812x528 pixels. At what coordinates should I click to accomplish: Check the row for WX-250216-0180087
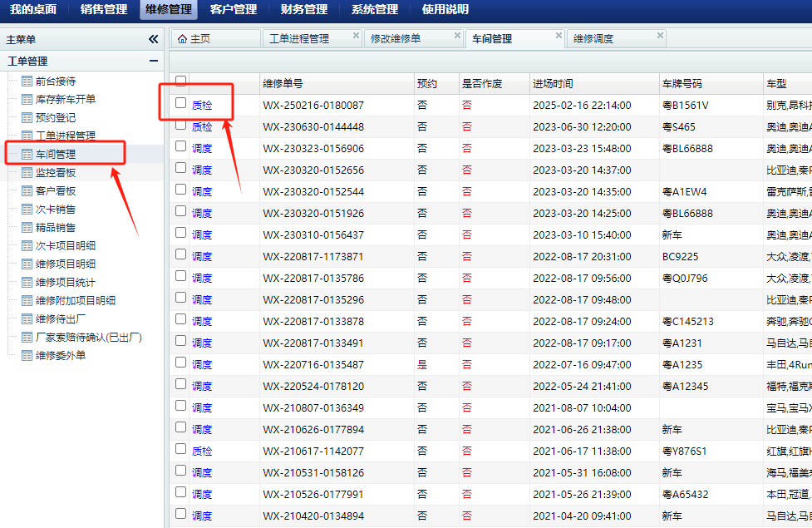180,103
